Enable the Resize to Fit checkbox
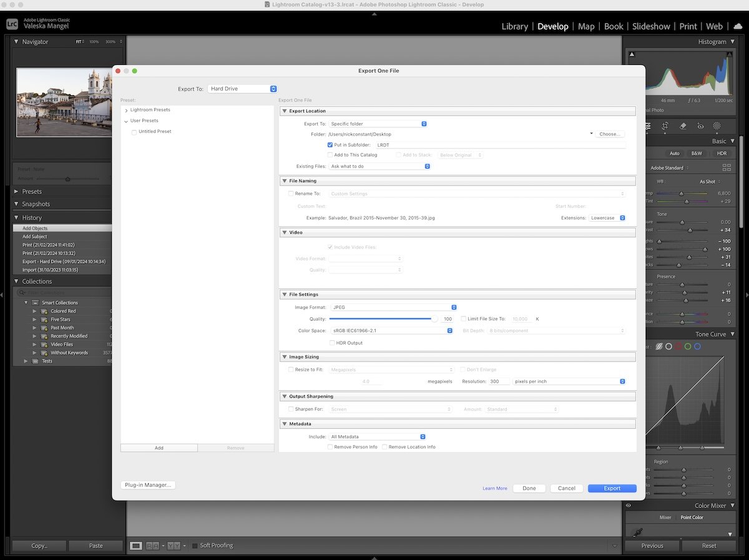The height and width of the screenshot is (560, 749). point(291,370)
